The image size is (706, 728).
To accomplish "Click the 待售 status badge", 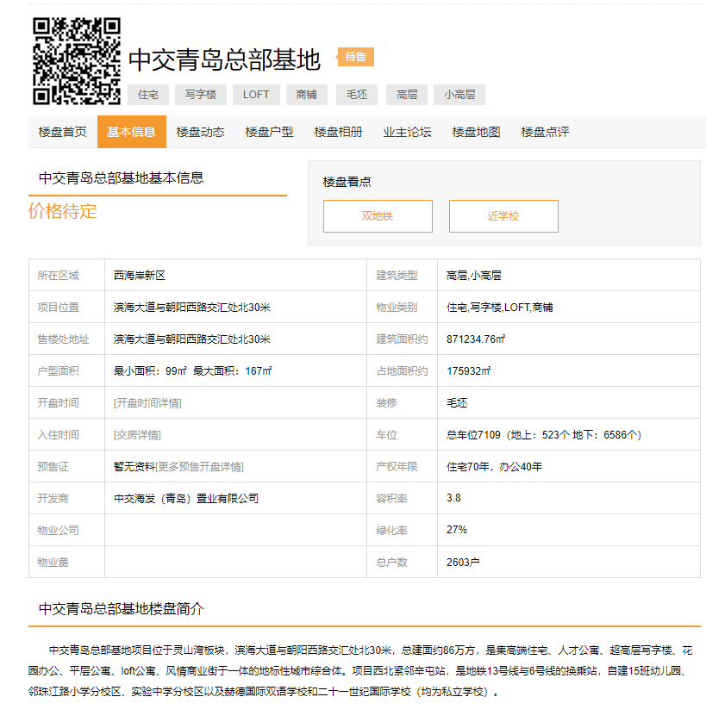I will coord(355,57).
